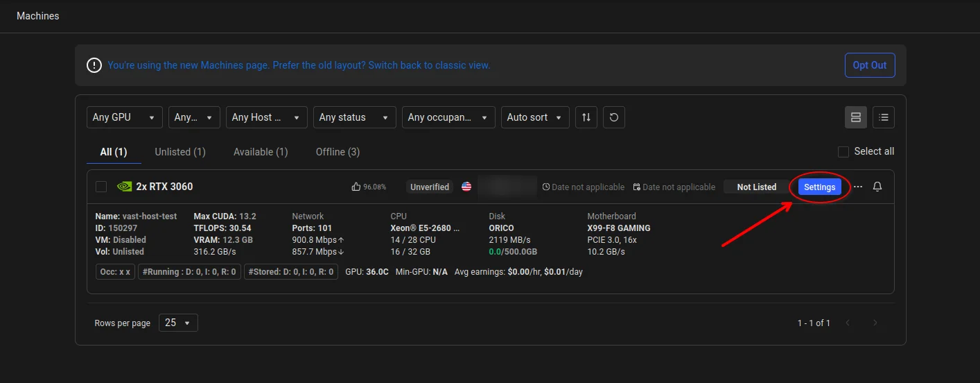980x383 pixels.
Task: Click the PCIE 3.0, 16x text
Action: [612, 239]
